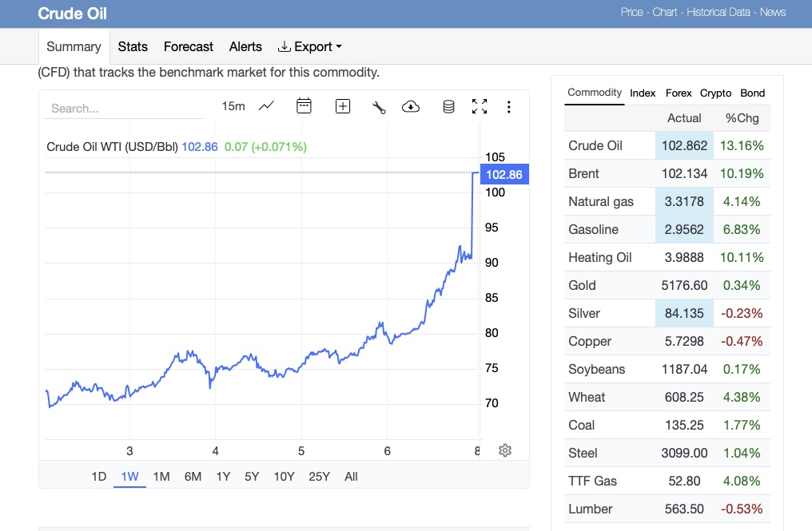Switch to the Stats tab
Image resolution: width=812 pixels, height=531 pixels.
133,46
